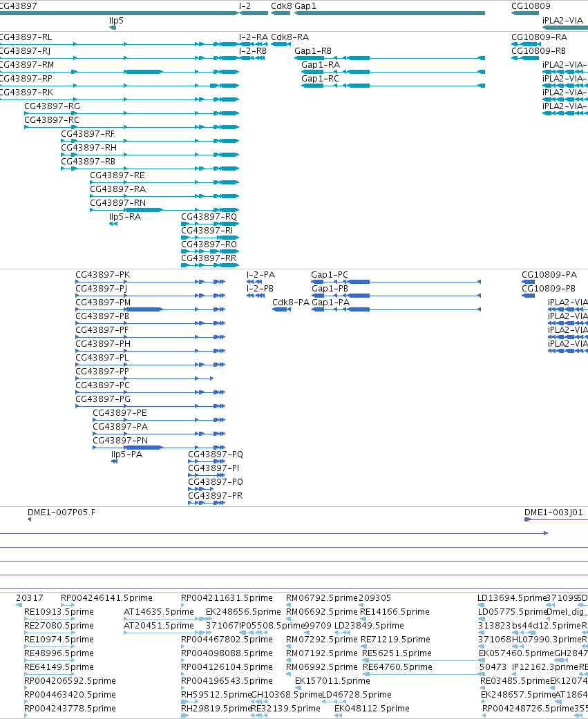
Task: Select transcript I-2-RB
Action: coord(252,58)
